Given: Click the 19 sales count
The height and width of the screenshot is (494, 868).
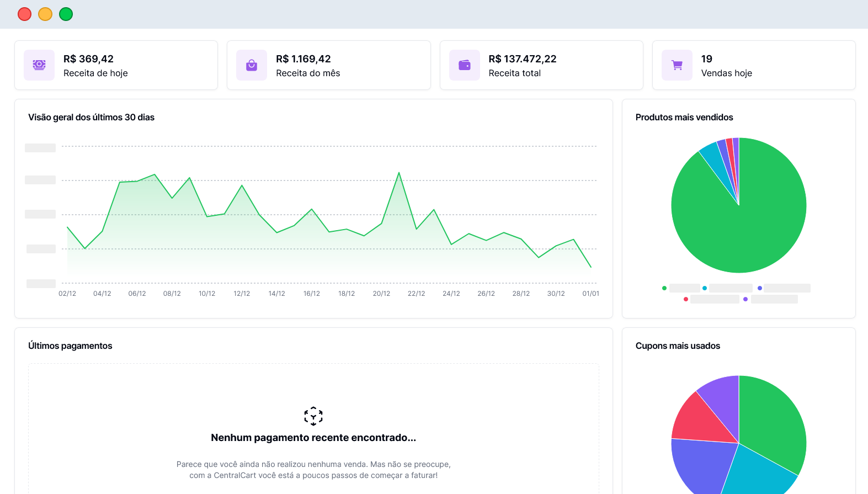Looking at the screenshot, I should (x=707, y=59).
